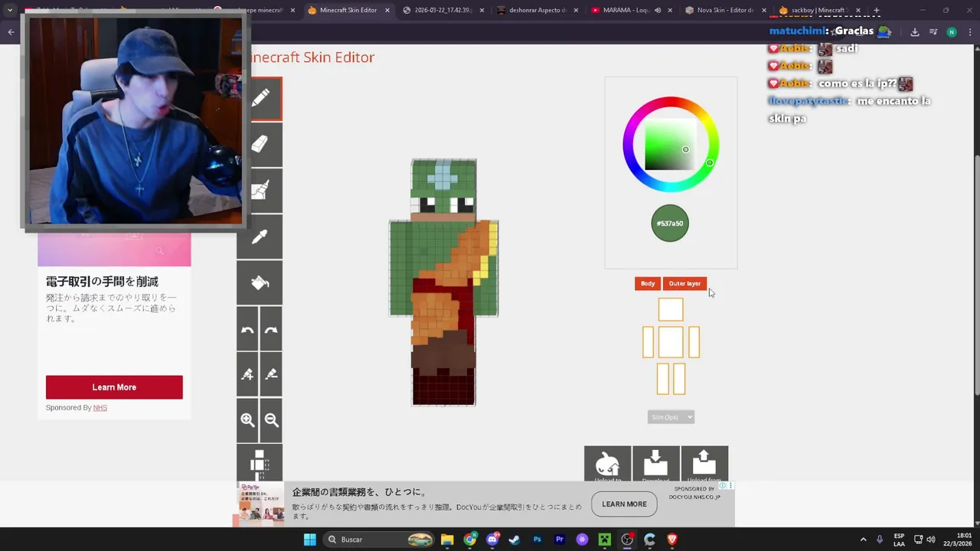Open Photoshop from the taskbar

[537, 540]
